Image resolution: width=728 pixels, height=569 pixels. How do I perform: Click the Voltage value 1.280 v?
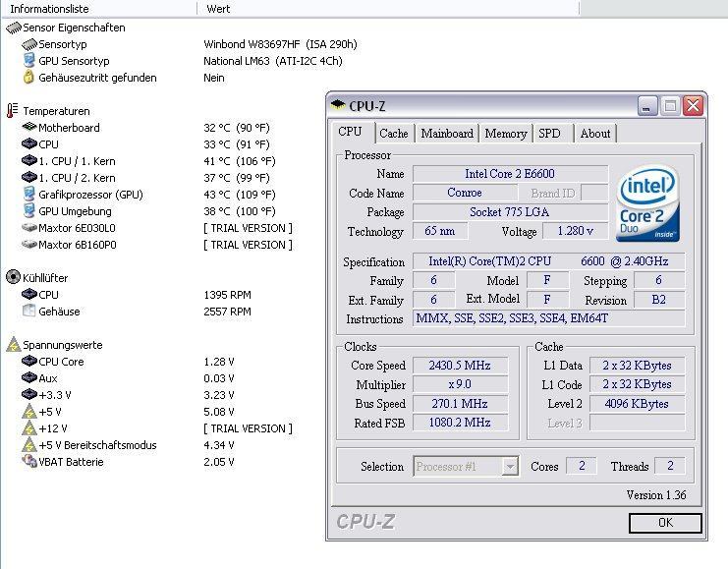point(576,231)
